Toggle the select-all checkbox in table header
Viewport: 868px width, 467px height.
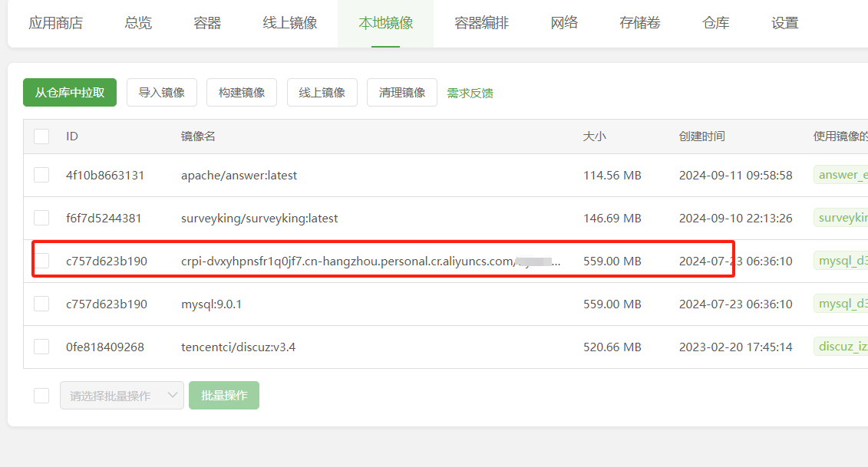(41, 136)
